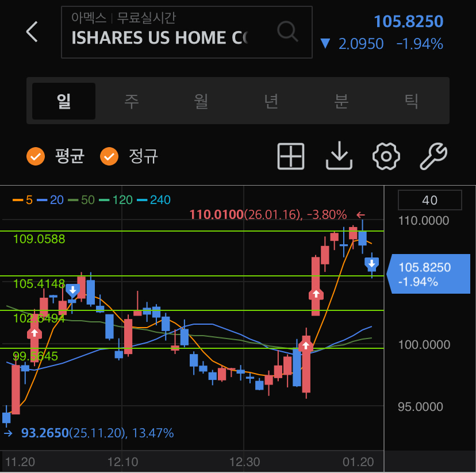The width and height of the screenshot is (476, 473).
Task: Open chart settings gear icon
Action: (x=386, y=156)
